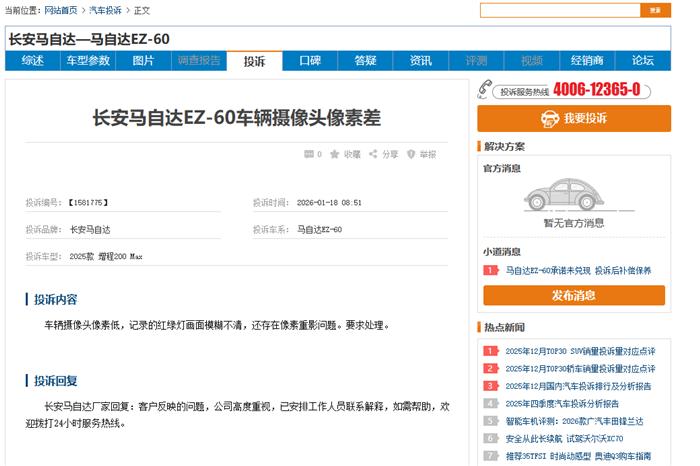Open 2025年四季度汽车投诉分析报告 link
The height and width of the screenshot is (466, 700).
[561, 403]
